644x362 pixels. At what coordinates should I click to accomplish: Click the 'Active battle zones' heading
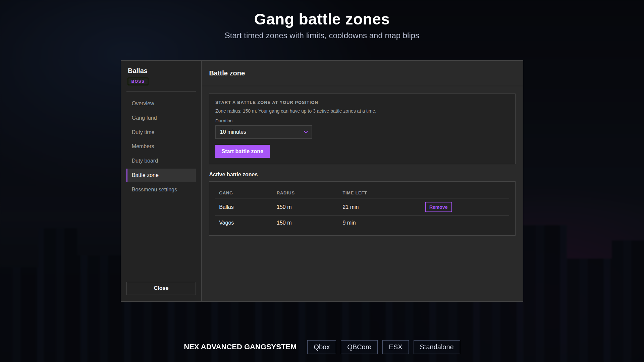[233, 175]
